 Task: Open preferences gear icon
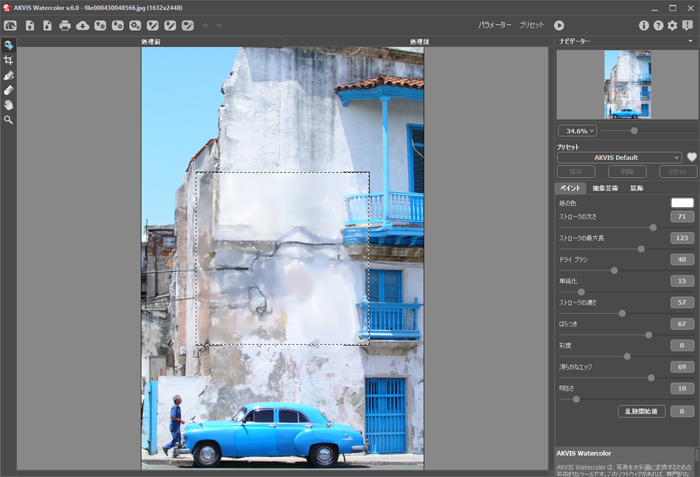click(672, 25)
